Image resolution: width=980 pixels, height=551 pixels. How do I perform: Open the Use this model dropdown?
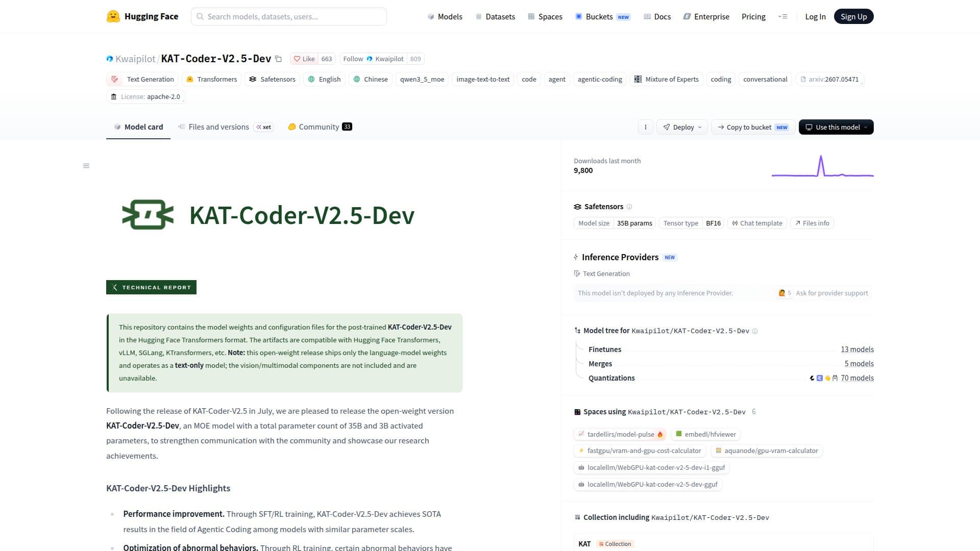click(836, 127)
